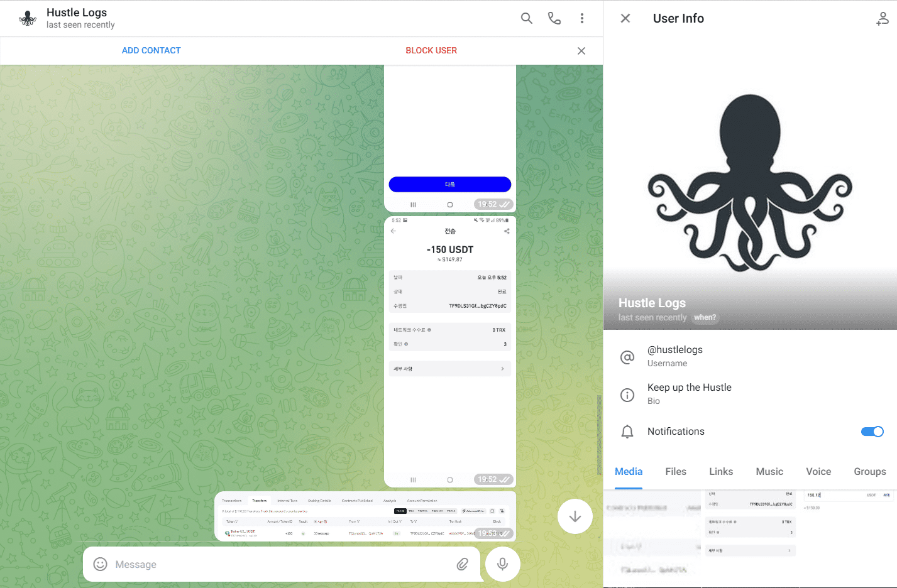Click the bio info icon
This screenshot has width=897, height=588.
pos(627,395)
